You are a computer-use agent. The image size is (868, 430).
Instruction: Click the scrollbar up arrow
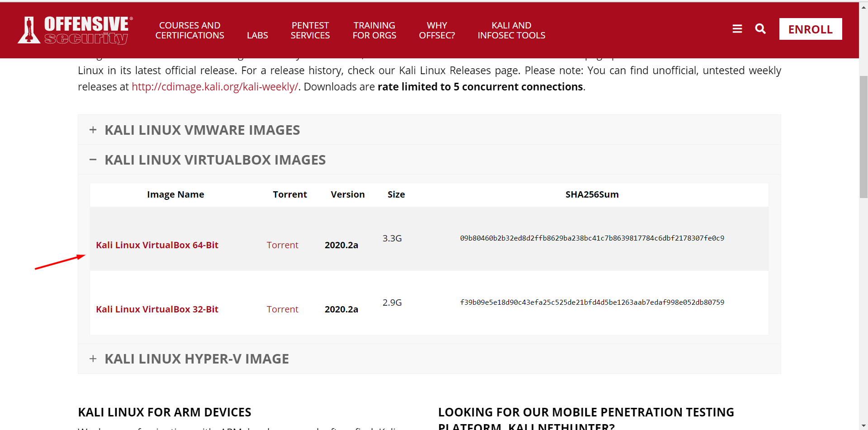pos(863,7)
